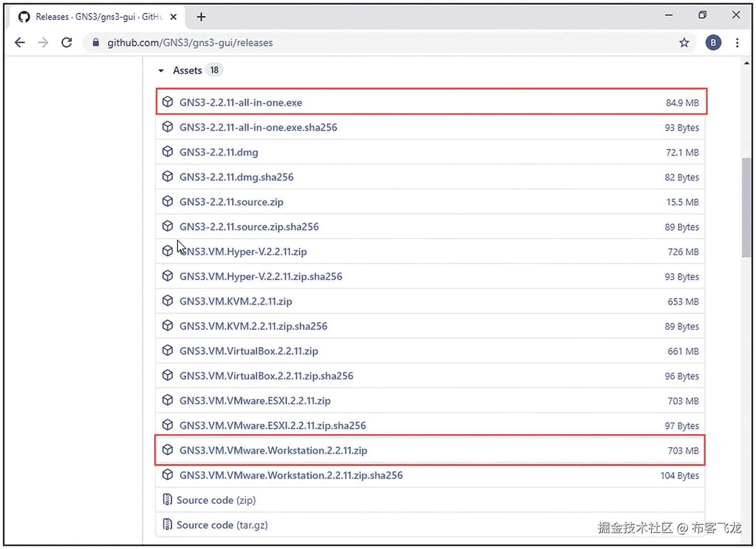Download GNS3.VM.VirtualBox.2.2.11.zip.sha256
Screen dimensions: 756x549
tap(266, 376)
